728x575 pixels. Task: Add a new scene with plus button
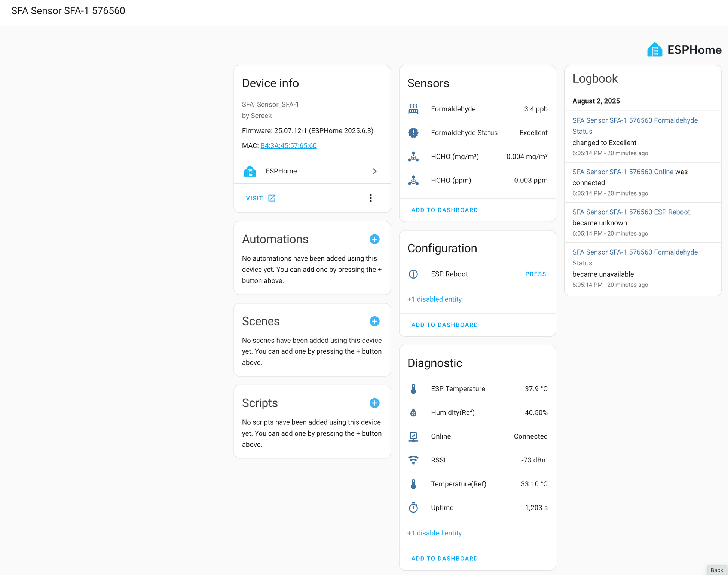(x=374, y=321)
